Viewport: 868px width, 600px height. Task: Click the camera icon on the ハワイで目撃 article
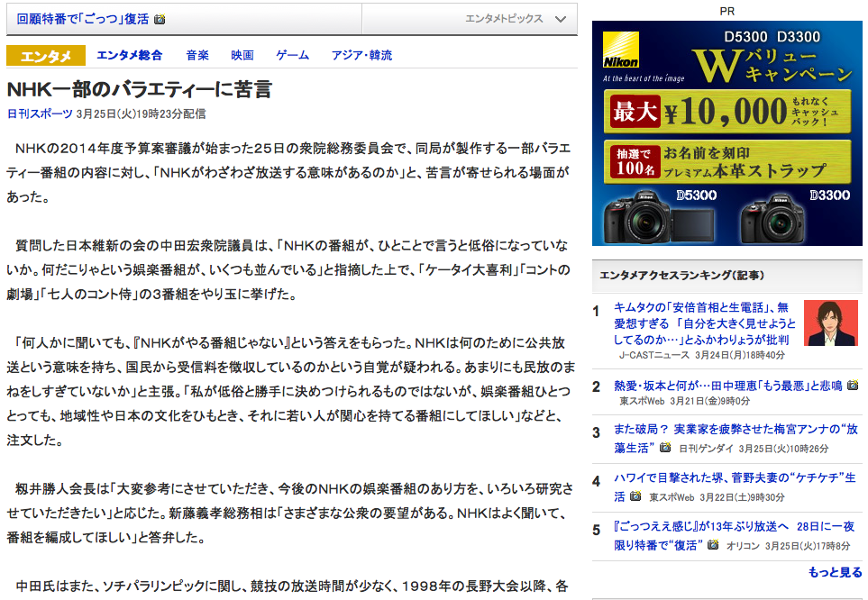point(637,495)
